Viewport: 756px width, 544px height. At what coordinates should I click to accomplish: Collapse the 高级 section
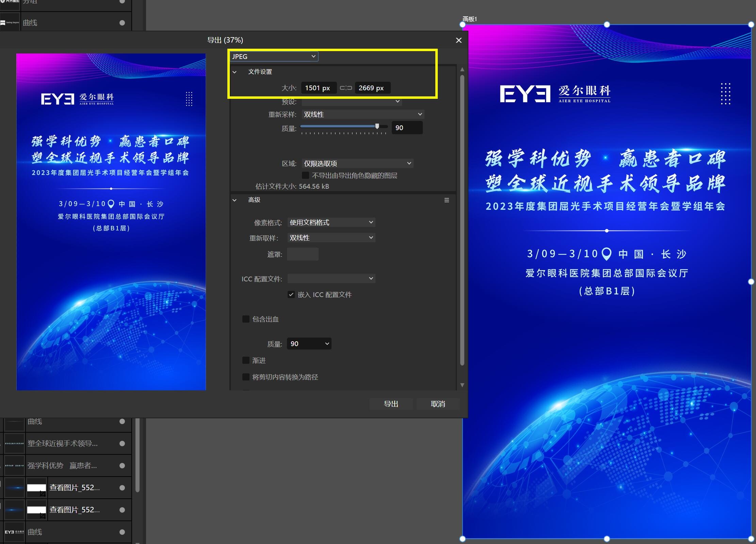click(x=235, y=200)
